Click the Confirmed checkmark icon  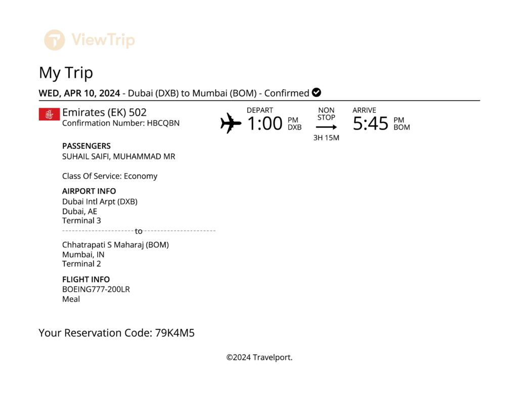(317, 93)
